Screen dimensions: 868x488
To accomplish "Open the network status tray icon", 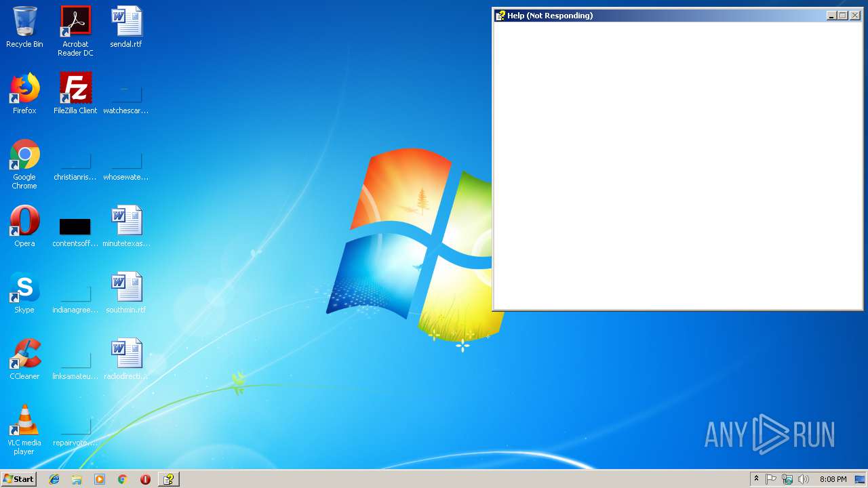I will (787, 479).
